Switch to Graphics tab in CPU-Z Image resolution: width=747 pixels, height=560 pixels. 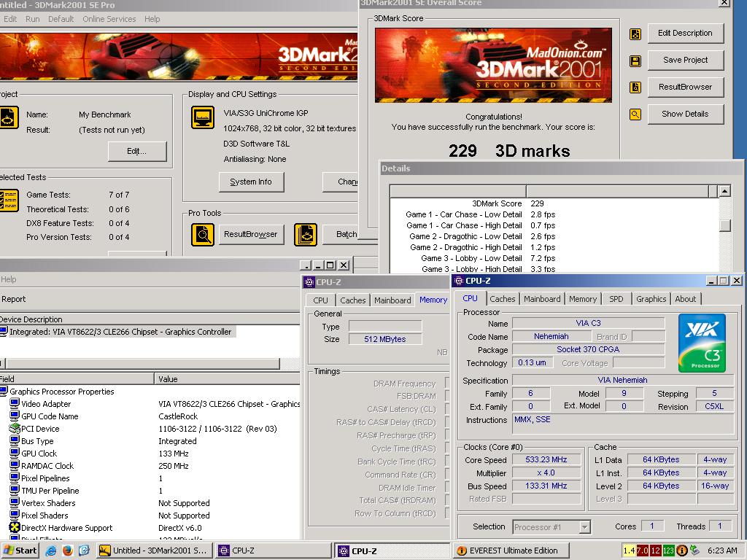coord(651,299)
